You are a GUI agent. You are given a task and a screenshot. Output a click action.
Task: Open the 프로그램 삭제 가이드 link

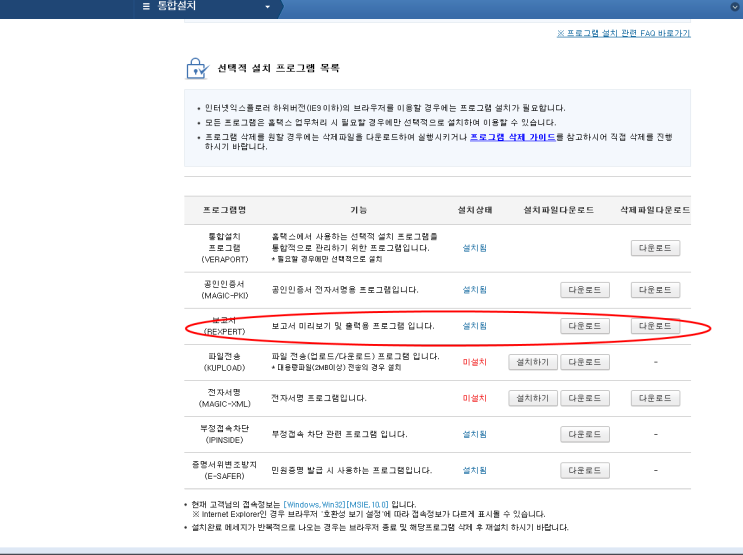[x=513, y=137]
